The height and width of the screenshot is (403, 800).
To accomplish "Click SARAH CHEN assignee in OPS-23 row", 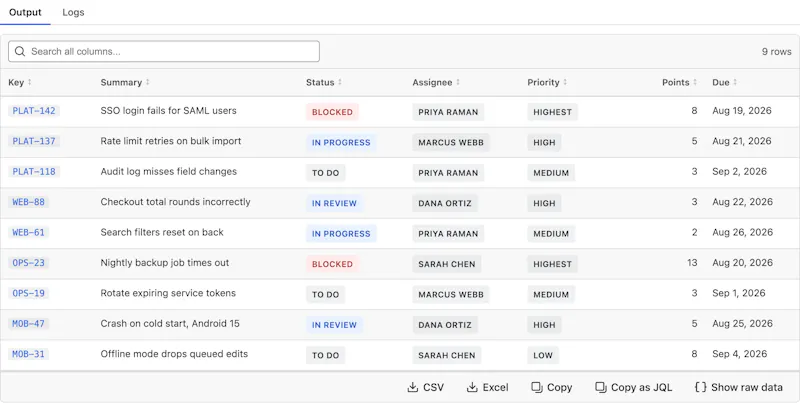I will tap(447, 264).
